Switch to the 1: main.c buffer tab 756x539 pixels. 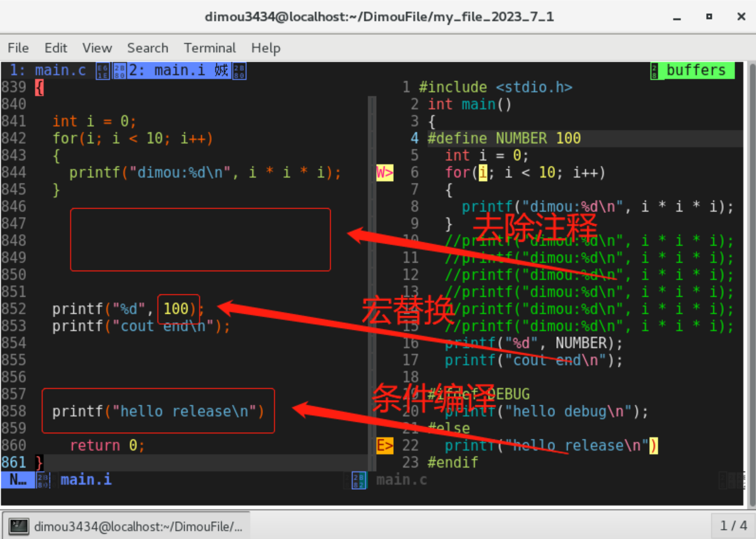(48, 70)
